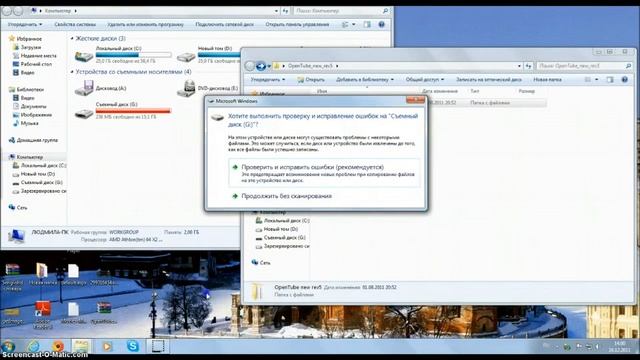
Task: Sort by Тип column header
Action: 475,91
